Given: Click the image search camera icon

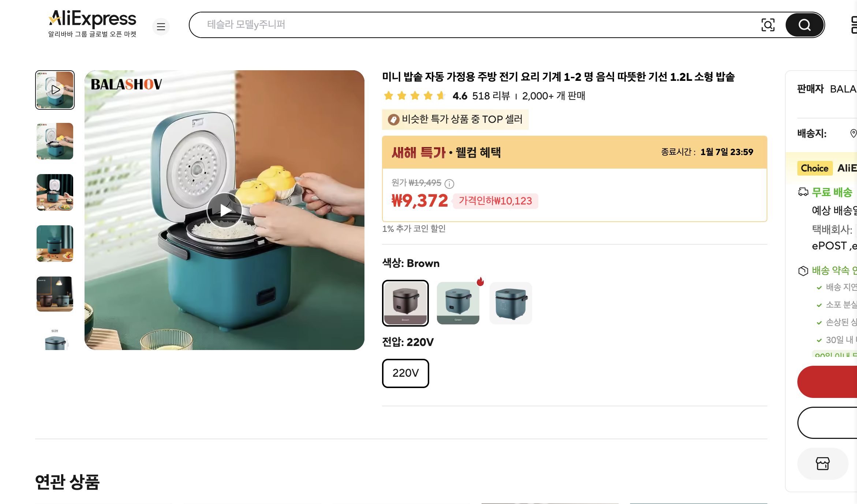Looking at the screenshot, I should point(769,25).
